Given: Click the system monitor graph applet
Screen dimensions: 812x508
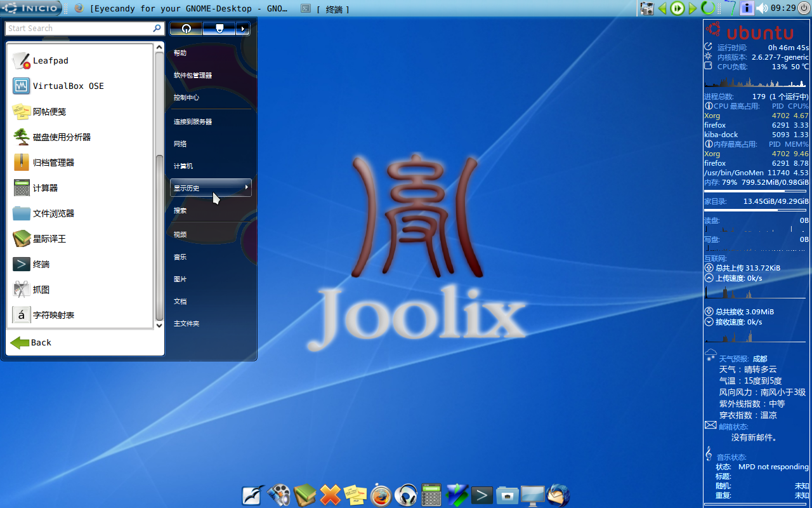Looking at the screenshot, I should point(730,8).
